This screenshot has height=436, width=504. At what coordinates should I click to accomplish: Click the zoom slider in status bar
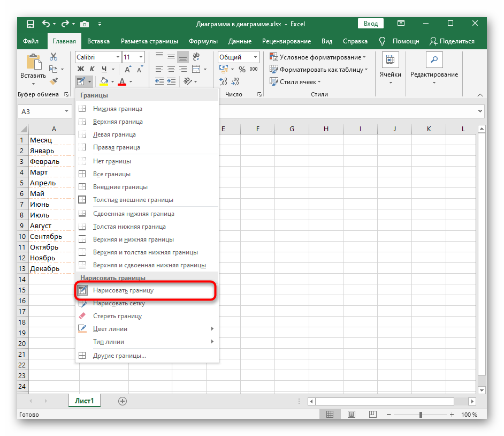click(x=420, y=415)
